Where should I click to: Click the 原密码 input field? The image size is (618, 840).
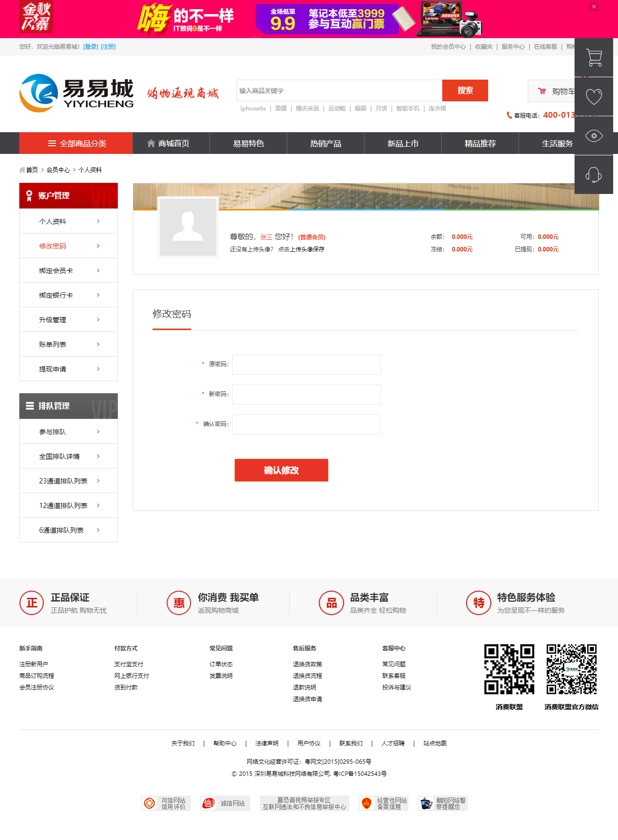coord(306,365)
